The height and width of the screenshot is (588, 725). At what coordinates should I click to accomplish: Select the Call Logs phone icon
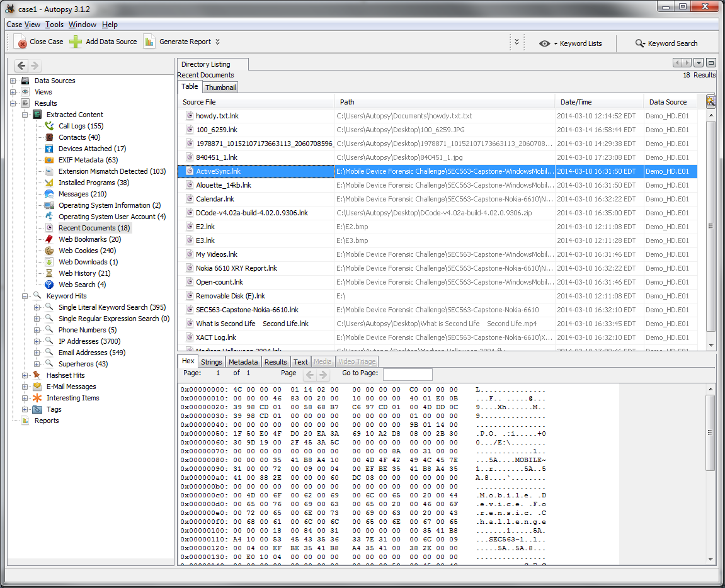point(49,126)
